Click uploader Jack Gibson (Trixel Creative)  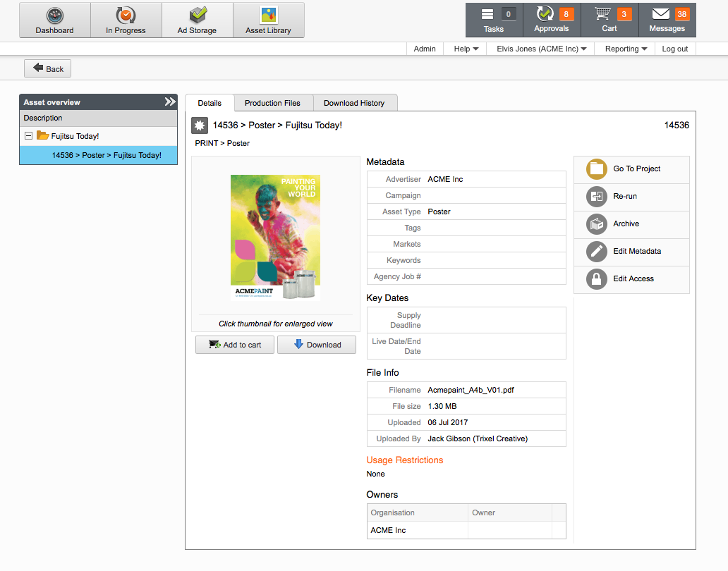pyautogui.click(x=478, y=438)
